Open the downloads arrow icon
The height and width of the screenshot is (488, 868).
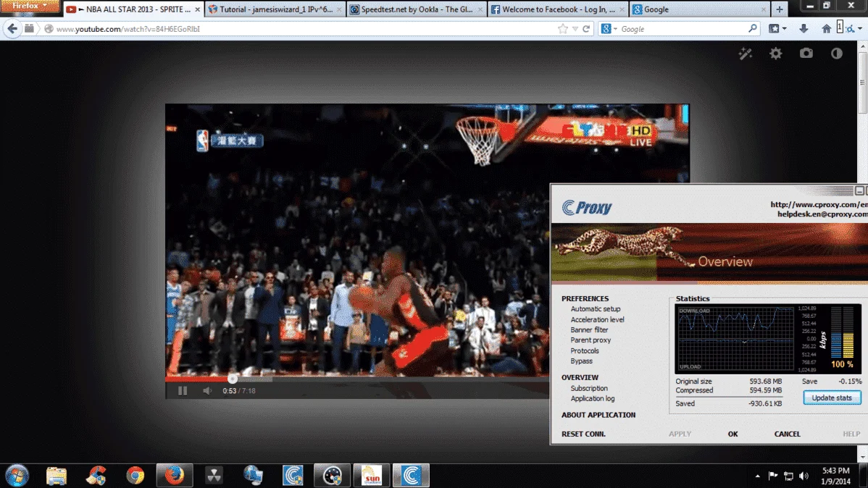(x=804, y=29)
